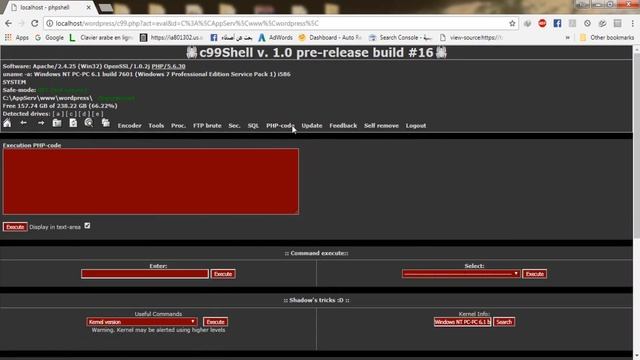
Task: Open the search magnifier icon
Action: click(x=89, y=123)
